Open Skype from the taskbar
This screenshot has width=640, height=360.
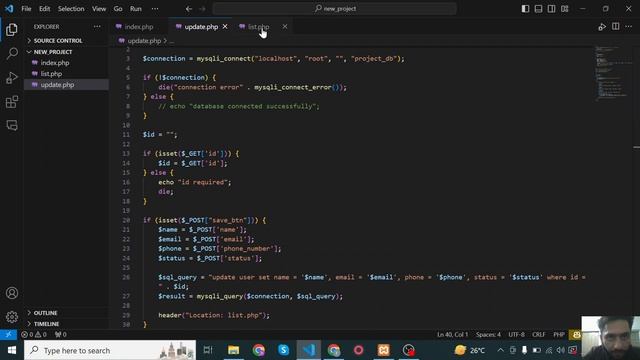[x=283, y=350]
